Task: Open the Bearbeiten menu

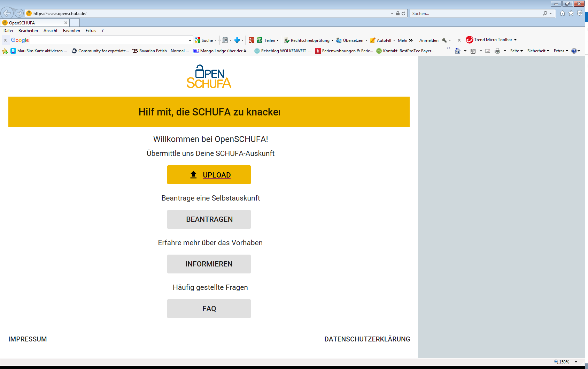Action: pyautogui.click(x=28, y=31)
